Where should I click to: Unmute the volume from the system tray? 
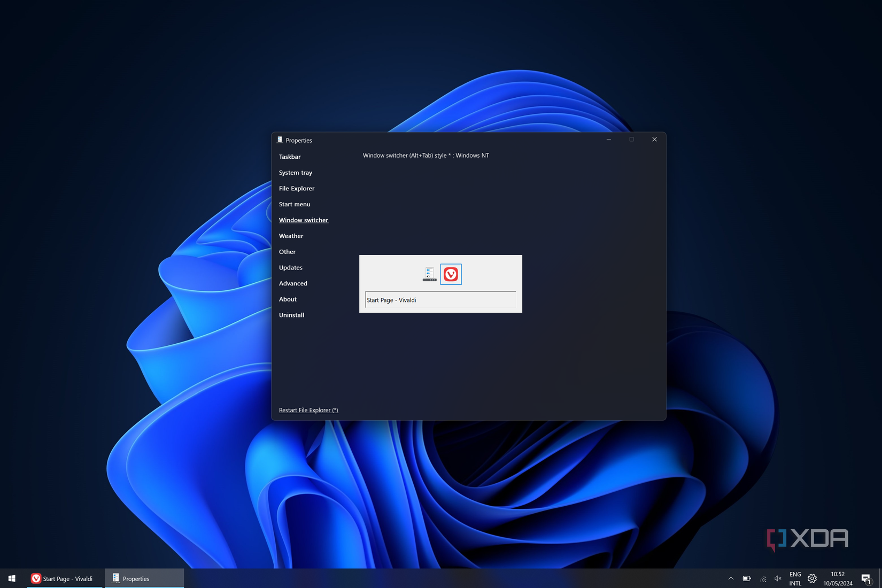pos(777,578)
